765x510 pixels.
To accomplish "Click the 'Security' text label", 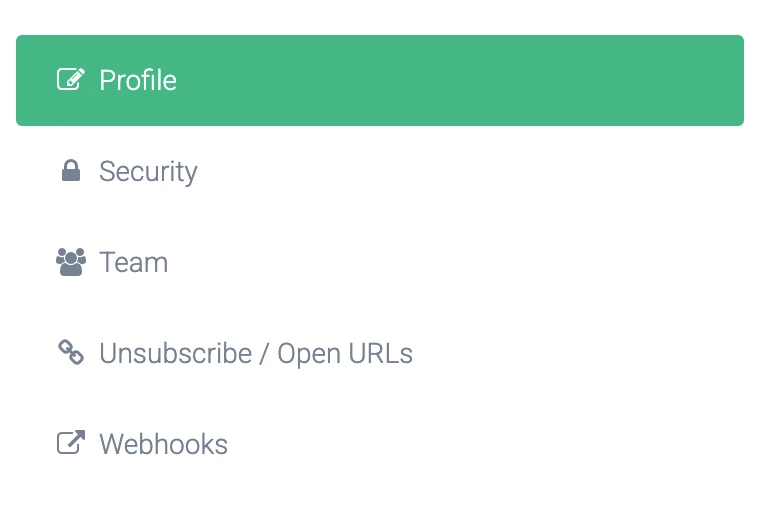I will coord(148,171).
